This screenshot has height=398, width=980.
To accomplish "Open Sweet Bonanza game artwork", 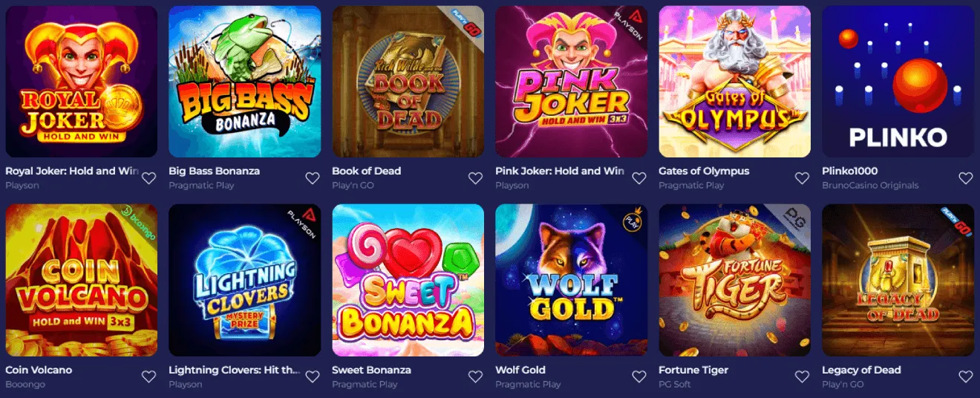I will [408, 281].
